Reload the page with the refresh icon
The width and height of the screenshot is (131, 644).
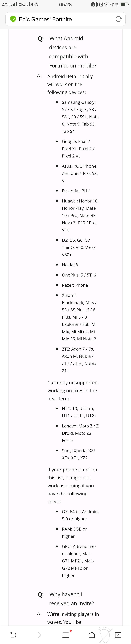tap(119, 19)
